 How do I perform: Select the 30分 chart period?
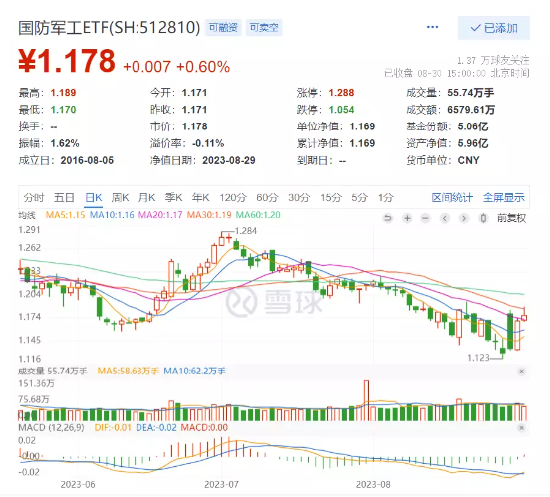[299, 197]
